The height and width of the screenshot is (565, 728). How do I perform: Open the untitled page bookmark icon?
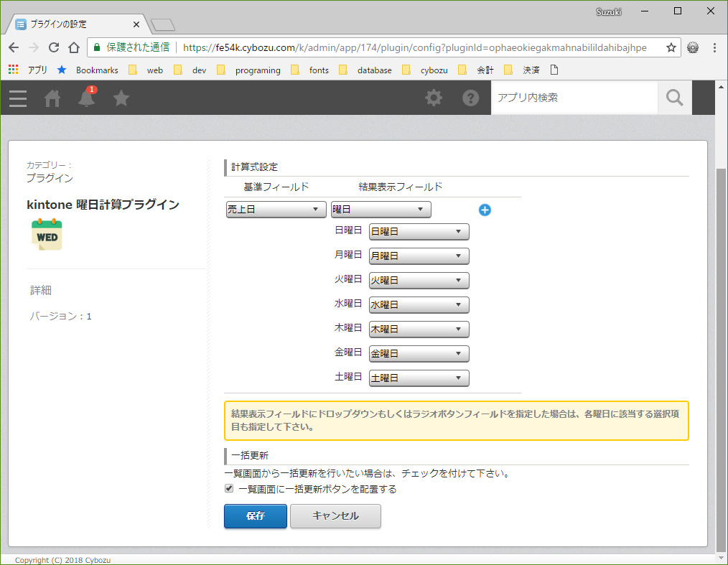554,70
